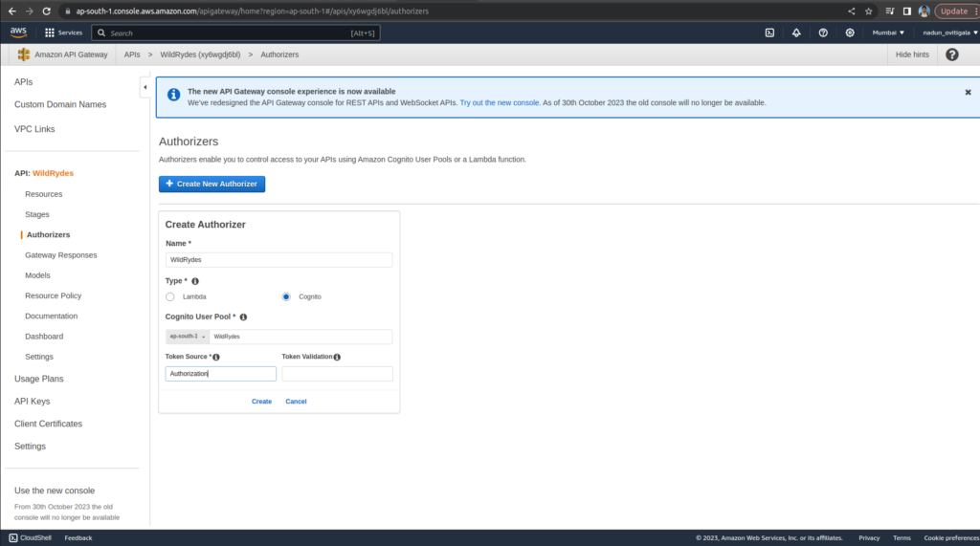Open Dashboard in the sidebar
Image resolution: width=980 pixels, height=546 pixels.
coord(44,336)
